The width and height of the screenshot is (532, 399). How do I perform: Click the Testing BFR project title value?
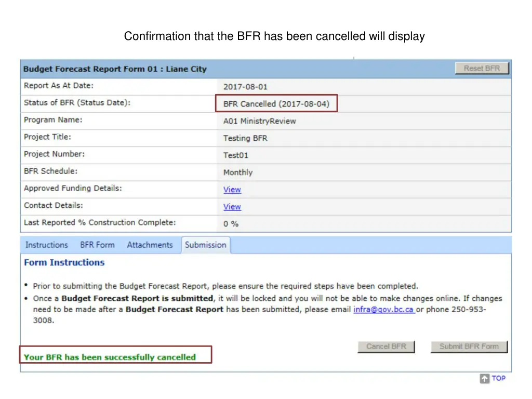tap(245, 138)
